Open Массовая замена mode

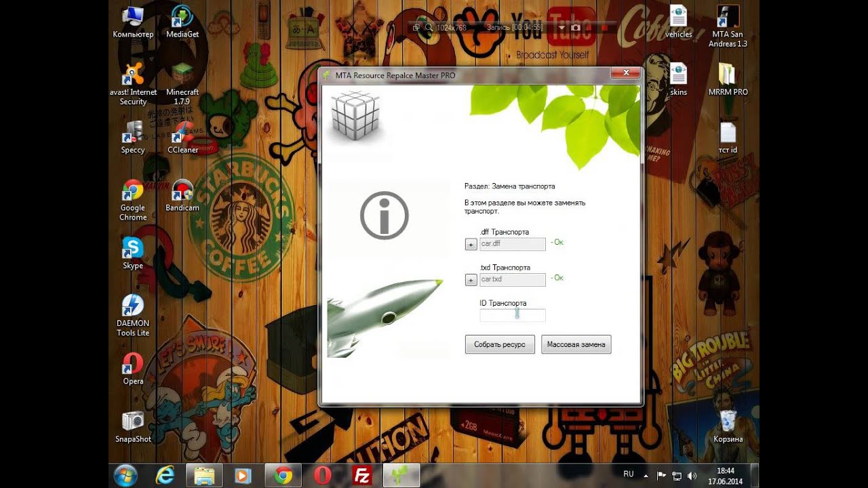[x=576, y=344]
